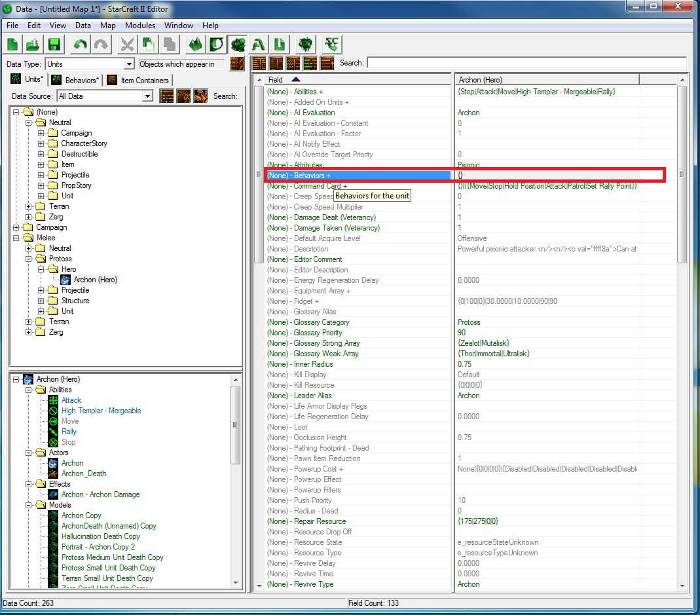Screen dimensions: 700x615
Task: Click the Cut scissors icon
Action: coord(128,45)
